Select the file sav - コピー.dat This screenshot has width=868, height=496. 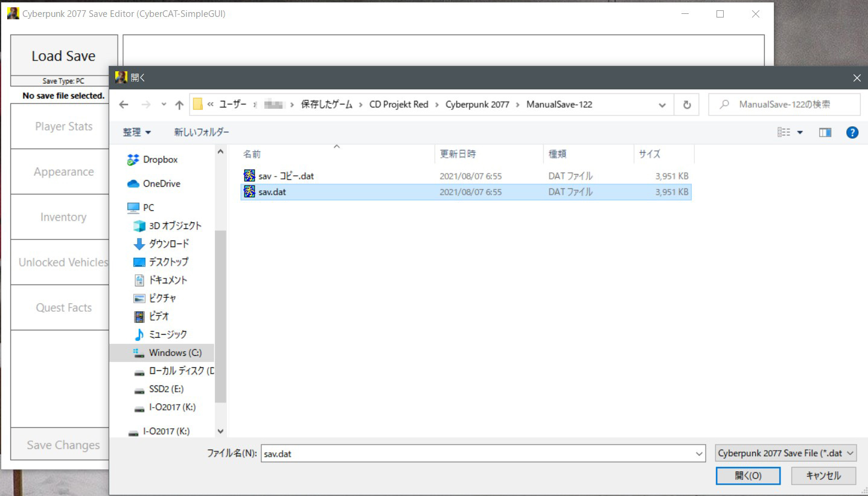[465, 176]
